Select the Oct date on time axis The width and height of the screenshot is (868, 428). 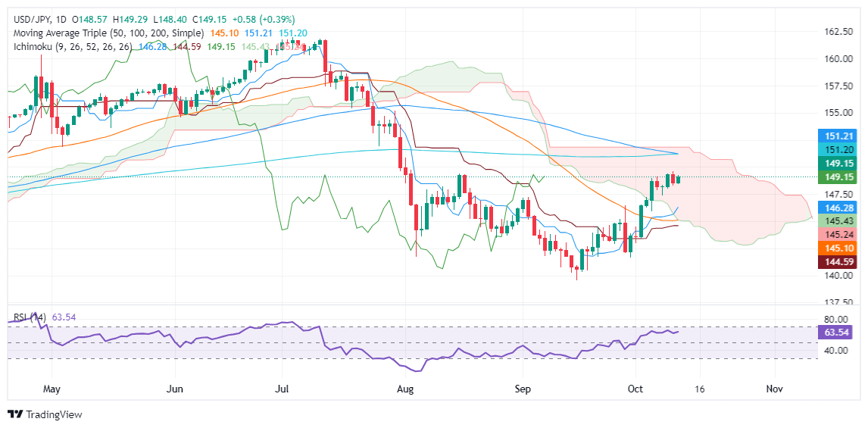pos(636,390)
